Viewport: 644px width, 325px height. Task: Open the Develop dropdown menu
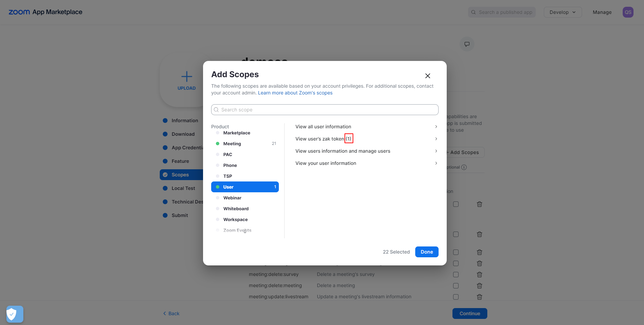(562, 12)
